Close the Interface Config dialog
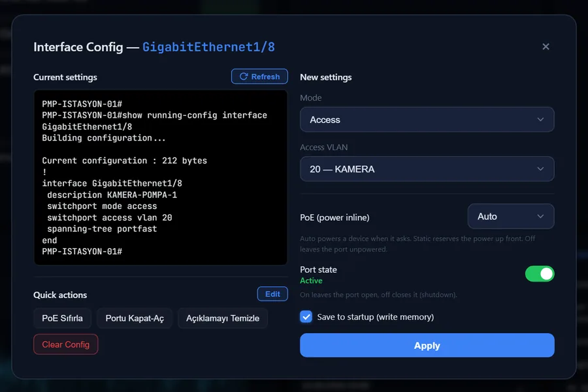 [x=546, y=46]
